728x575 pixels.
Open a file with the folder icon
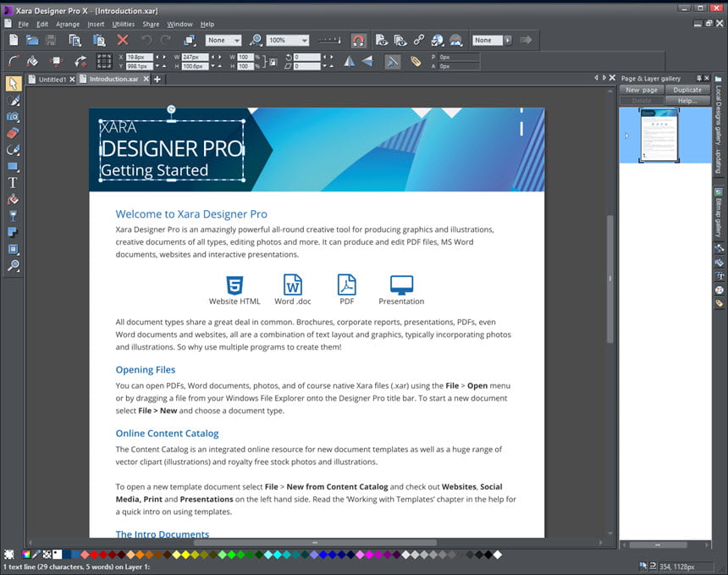[32, 40]
